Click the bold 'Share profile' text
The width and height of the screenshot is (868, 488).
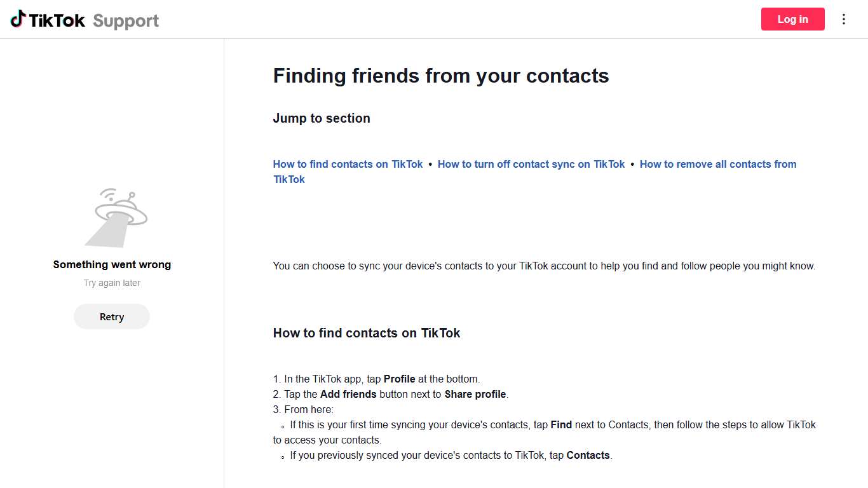point(475,394)
